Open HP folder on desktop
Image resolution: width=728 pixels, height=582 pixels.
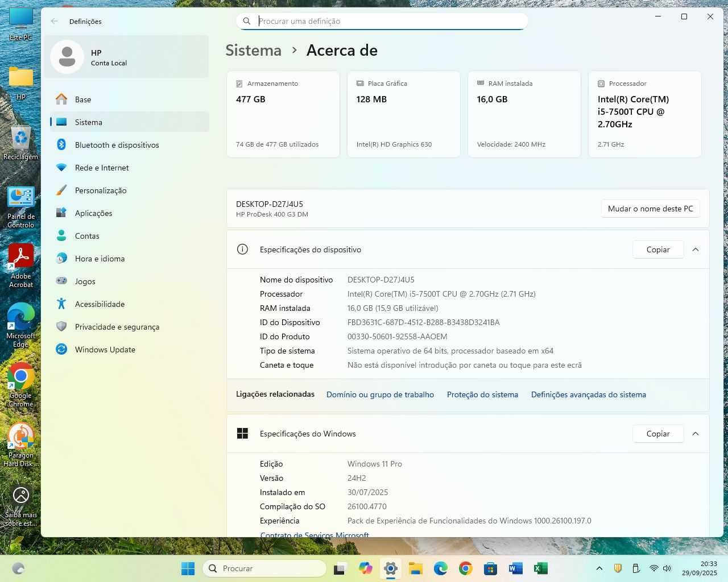21,82
